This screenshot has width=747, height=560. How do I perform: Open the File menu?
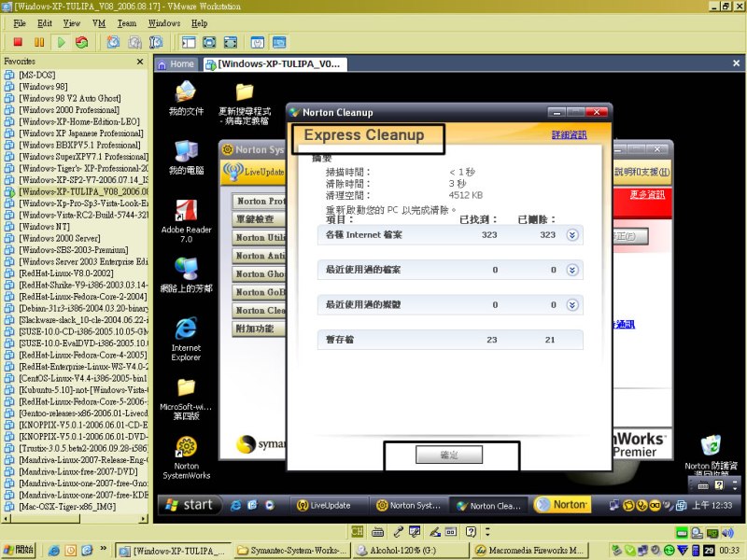click(x=20, y=23)
